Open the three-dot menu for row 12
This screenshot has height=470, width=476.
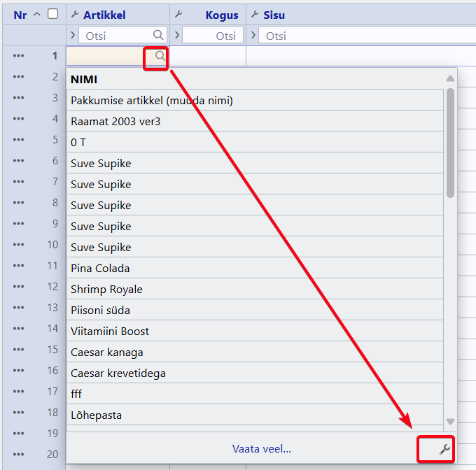(18, 287)
